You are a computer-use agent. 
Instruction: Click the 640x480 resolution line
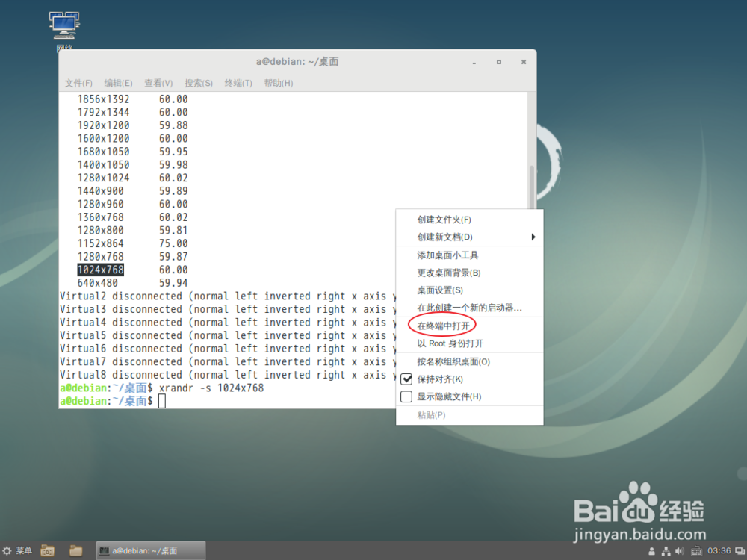coord(132,283)
